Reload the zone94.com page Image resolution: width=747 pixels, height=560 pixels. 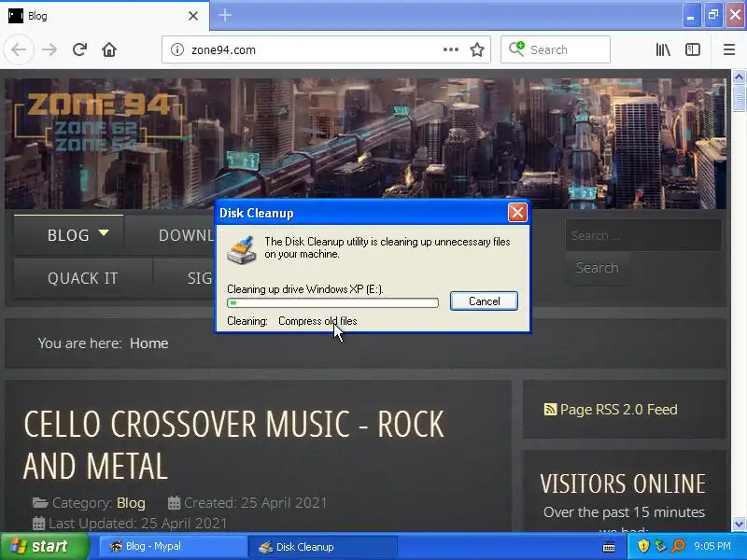coord(79,49)
